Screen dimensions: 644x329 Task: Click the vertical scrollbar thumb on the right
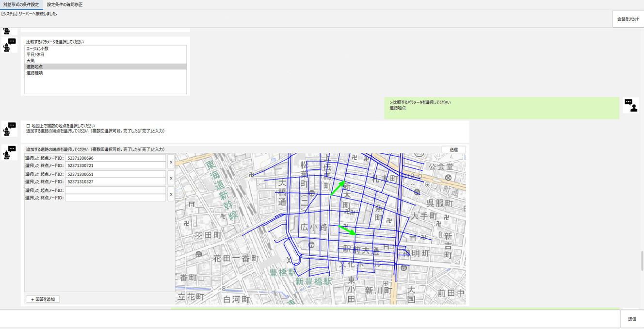coord(642,261)
